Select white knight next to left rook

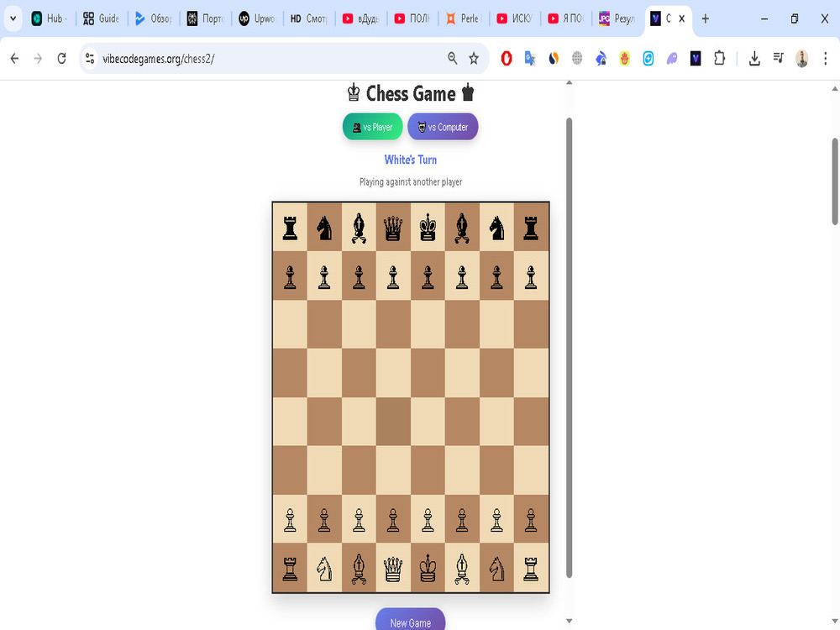point(324,569)
